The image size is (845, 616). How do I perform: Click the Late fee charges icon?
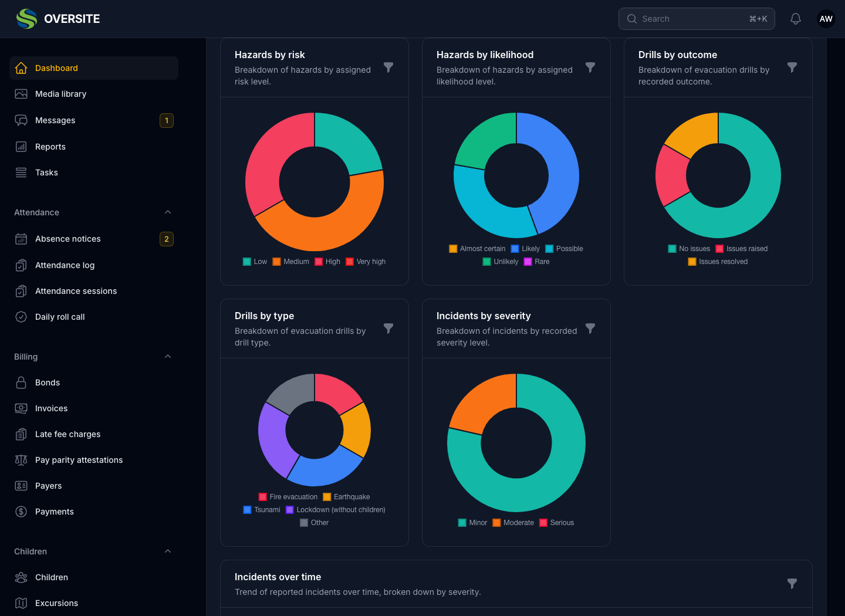click(21, 434)
